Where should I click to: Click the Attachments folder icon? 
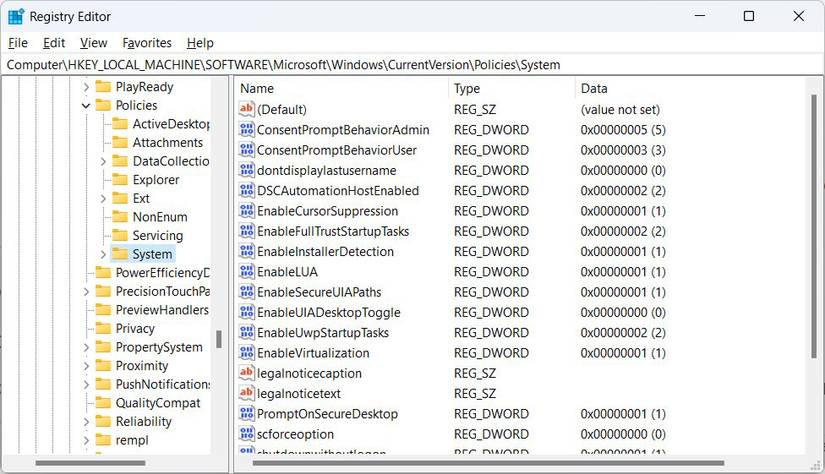click(120, 143)
